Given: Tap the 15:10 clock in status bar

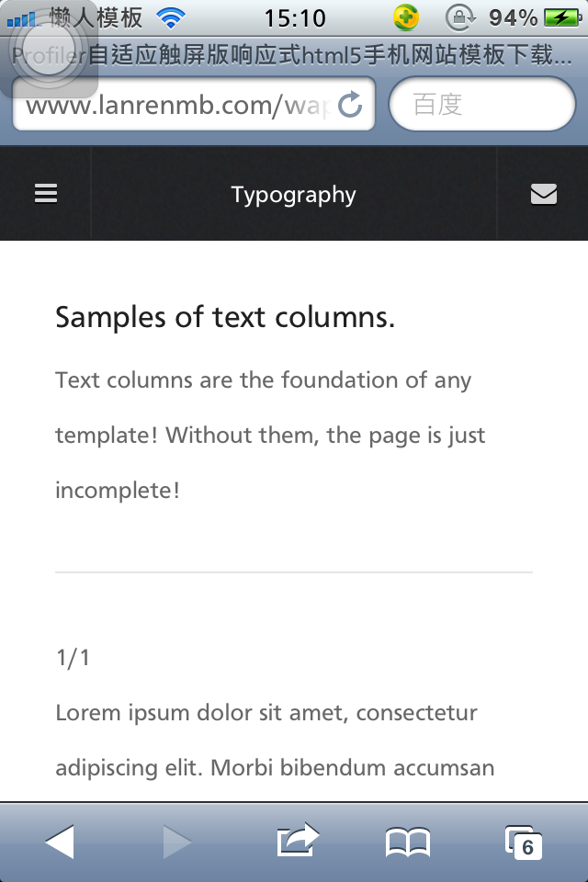Looking at the screenshot, I should pos(295,18).
